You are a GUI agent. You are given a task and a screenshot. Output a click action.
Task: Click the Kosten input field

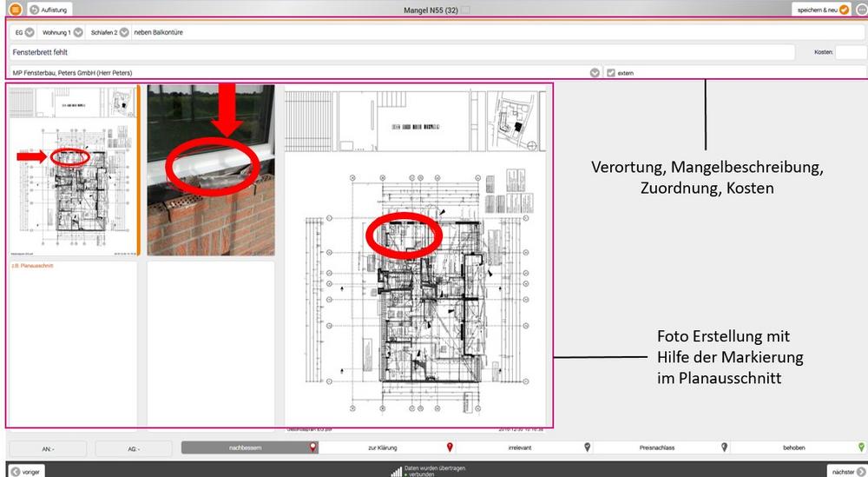851,52
